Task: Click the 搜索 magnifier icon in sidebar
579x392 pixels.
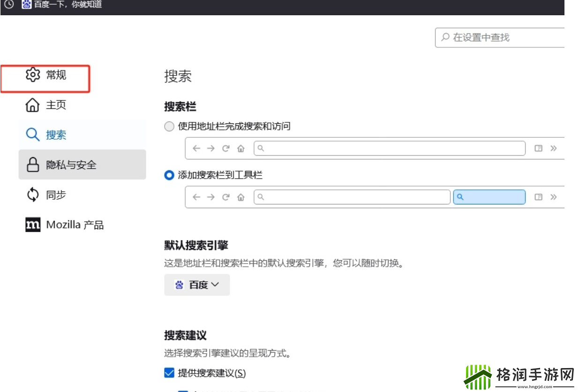Action: [32, 135]
